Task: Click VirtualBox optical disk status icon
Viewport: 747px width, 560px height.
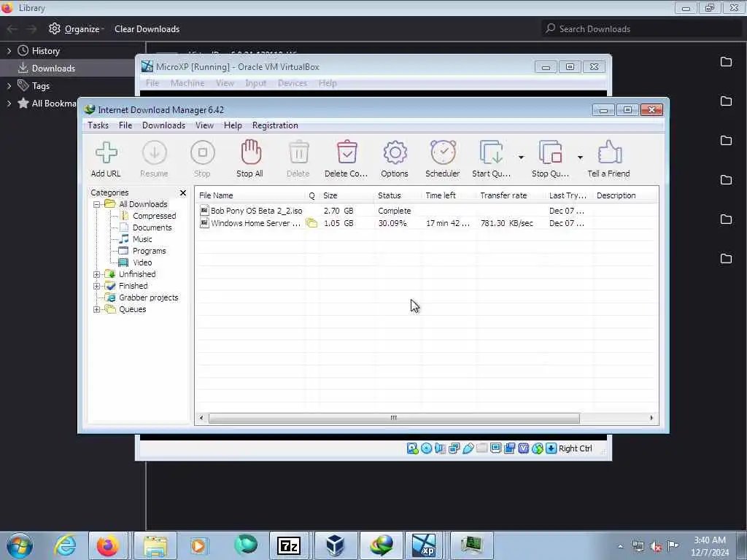Action: tap(426, 448)
